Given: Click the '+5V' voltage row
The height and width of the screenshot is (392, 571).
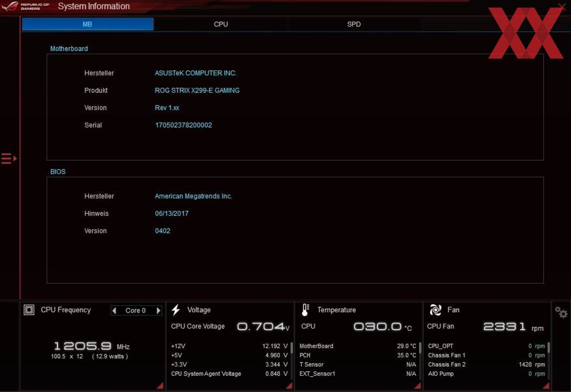Looking at the screenshot, I should coord(229,355).
